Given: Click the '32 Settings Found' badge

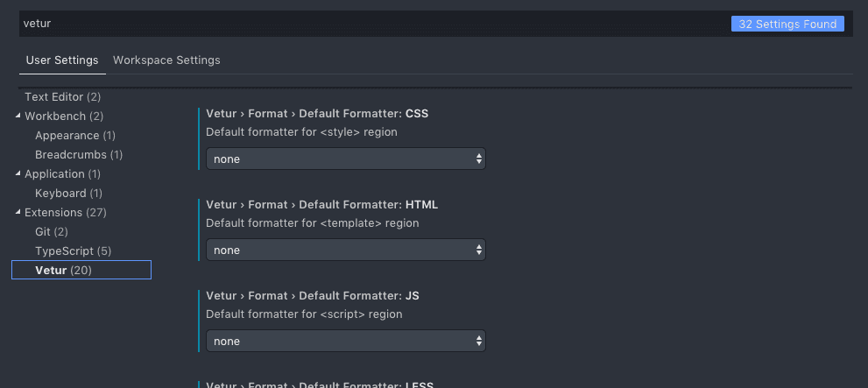Looking at the screenshot, I should coord(787,24).
